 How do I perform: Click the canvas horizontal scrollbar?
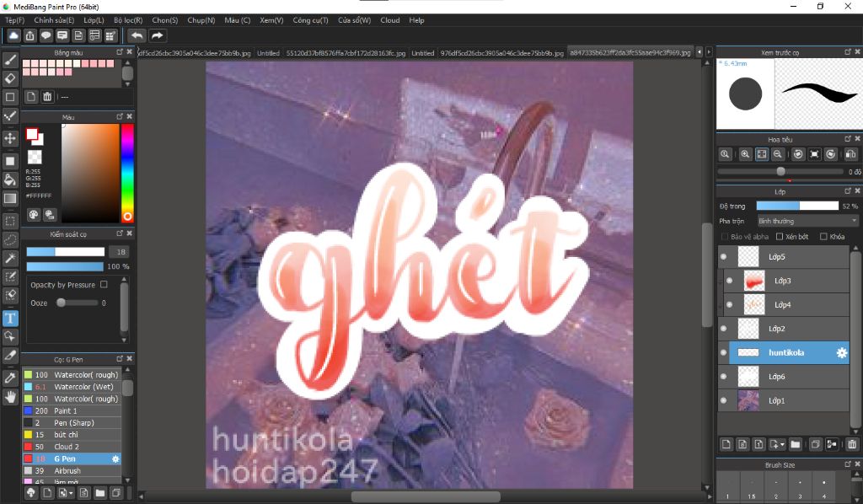tap(426, 496)
